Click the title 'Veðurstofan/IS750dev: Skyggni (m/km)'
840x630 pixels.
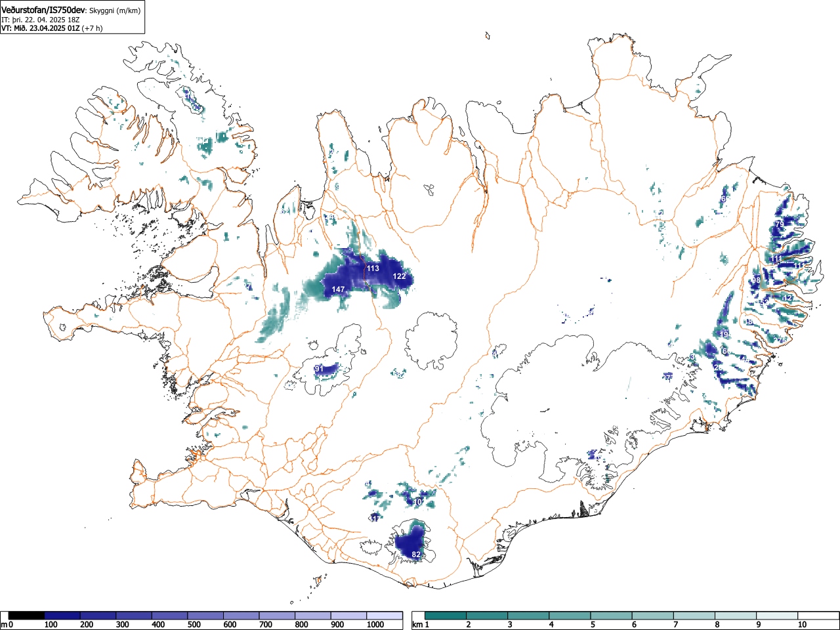pos(72,9)
